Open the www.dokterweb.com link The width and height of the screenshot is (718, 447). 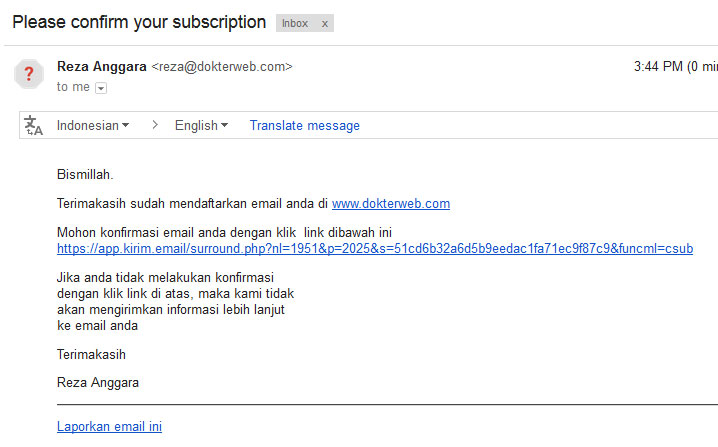click(x=391, y=204)
